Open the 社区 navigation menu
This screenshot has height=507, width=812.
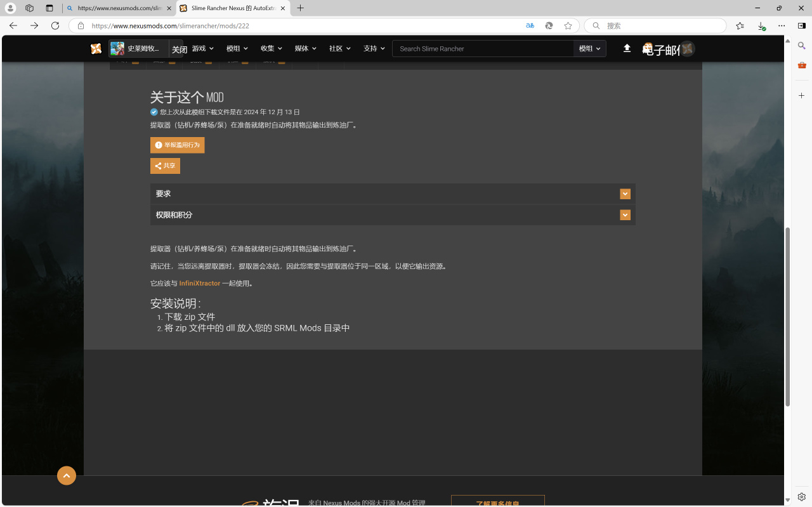[340, 48]
